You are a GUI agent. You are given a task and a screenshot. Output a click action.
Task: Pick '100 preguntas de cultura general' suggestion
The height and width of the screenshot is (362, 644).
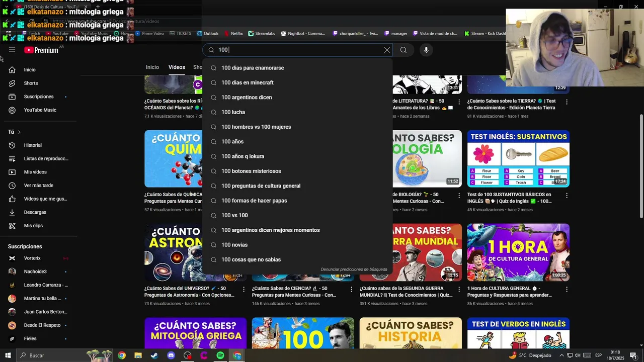297,186
